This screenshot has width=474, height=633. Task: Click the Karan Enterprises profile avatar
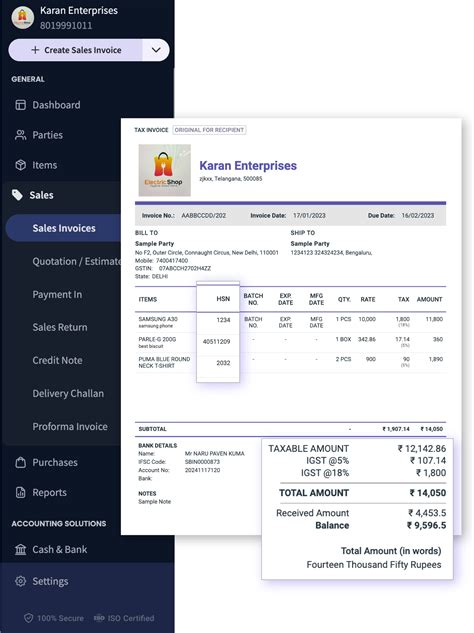pyautogui.click(x=23, y=17)
